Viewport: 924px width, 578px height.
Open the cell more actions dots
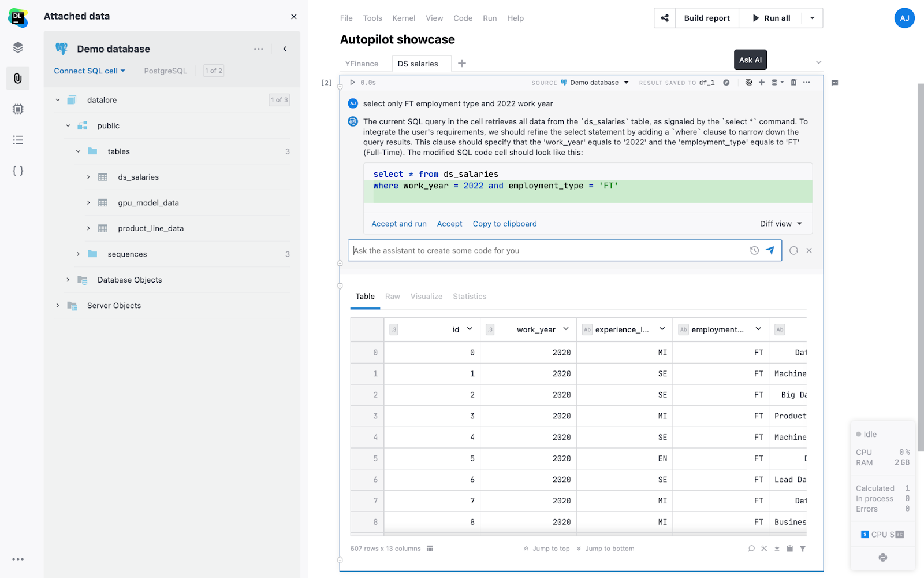(x=807, y=83)
